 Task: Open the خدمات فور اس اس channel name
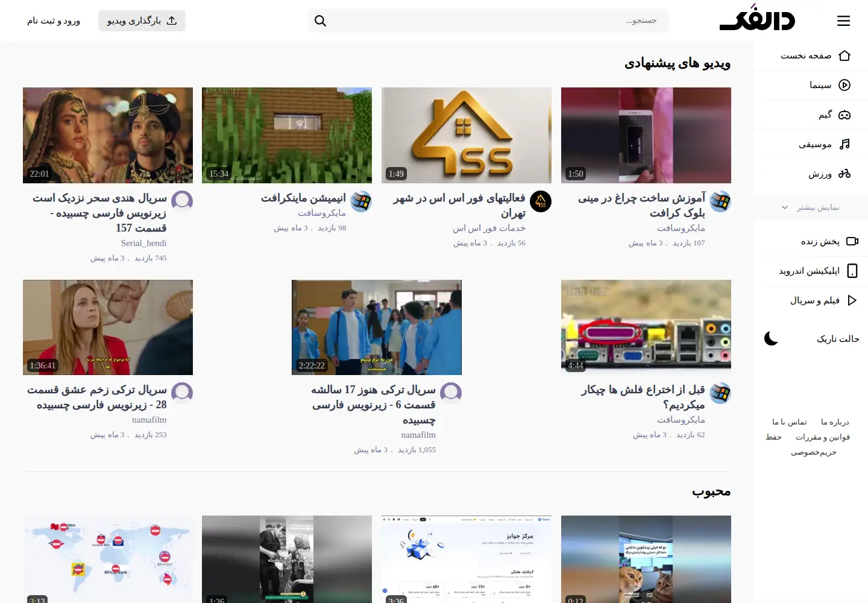[489, 228]
